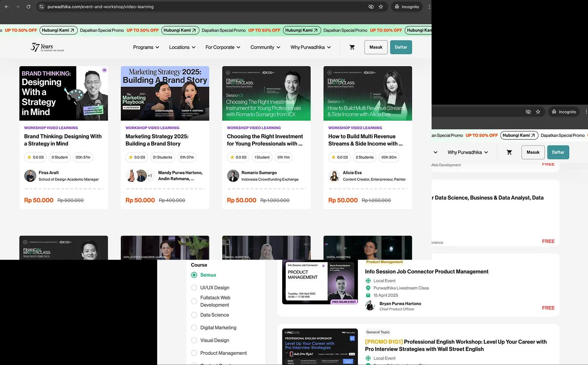
Task: Open Info Session Job Connector Product Management
Action: (x=426, y=271)
